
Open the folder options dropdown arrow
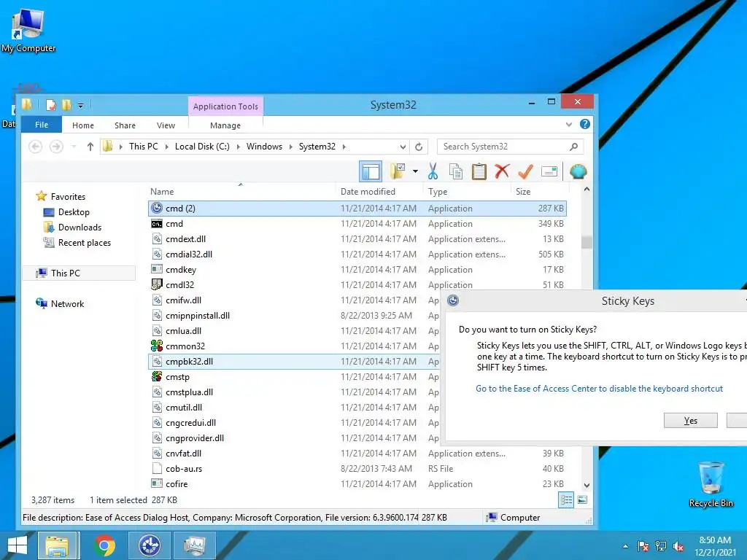pos(415,171)
